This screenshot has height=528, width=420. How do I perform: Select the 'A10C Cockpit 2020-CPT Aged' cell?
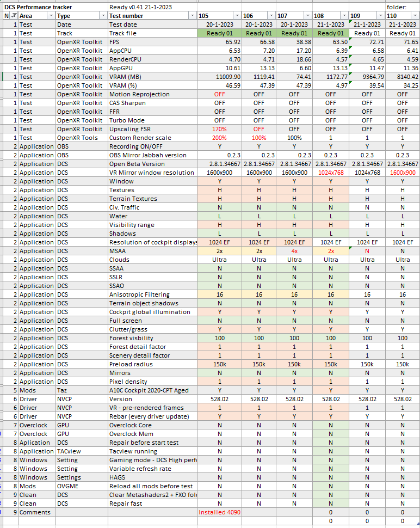coord(152,391)
